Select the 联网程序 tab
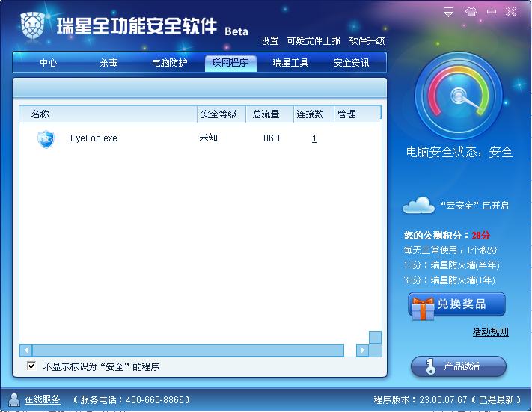 (x=230, y=63)
